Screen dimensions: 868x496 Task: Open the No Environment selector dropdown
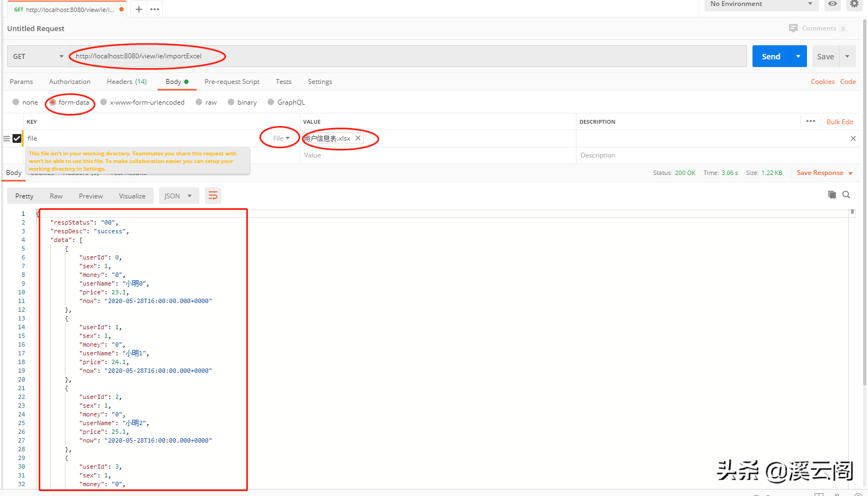761,4
